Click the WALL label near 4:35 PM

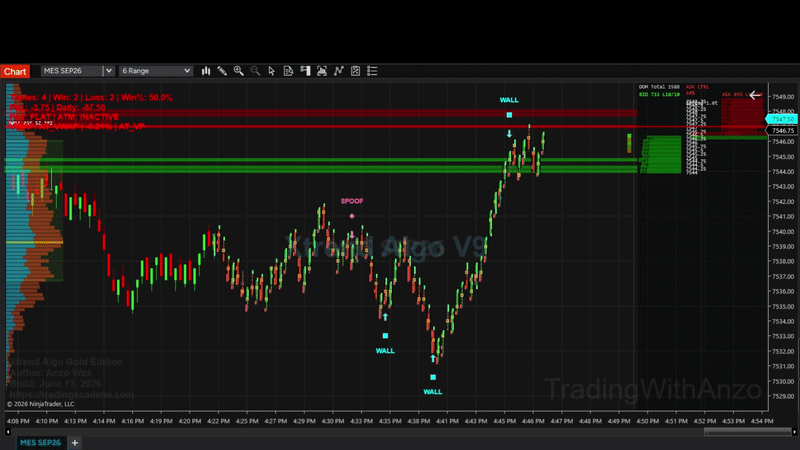coord(385,351)
